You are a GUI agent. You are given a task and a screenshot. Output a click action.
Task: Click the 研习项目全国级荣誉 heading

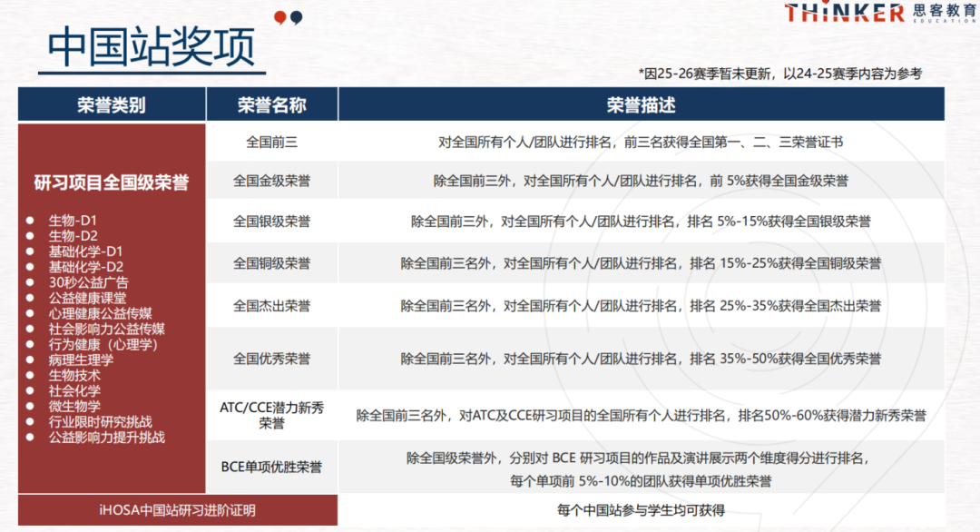pos(112,182)
